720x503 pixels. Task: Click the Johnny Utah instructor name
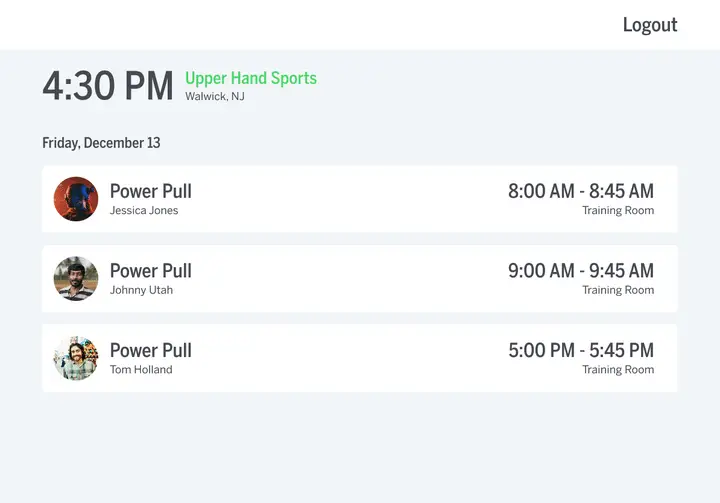click(x=141, y=290)
